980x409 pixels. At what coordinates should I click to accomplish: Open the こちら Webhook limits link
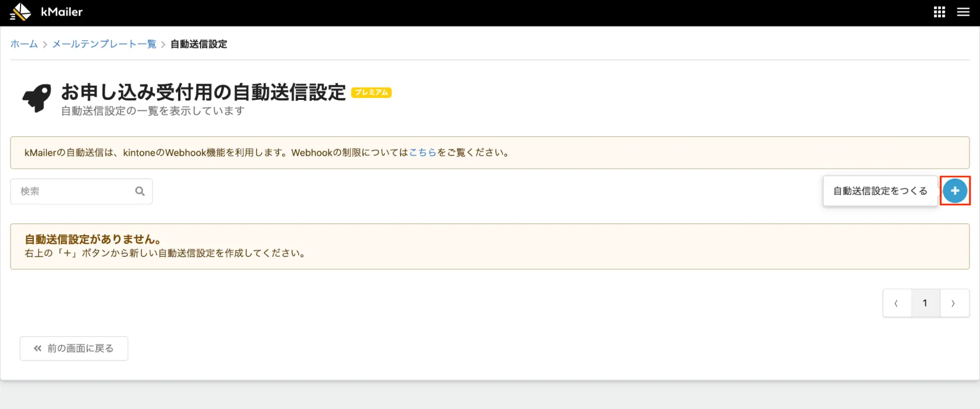pos(422,152)
